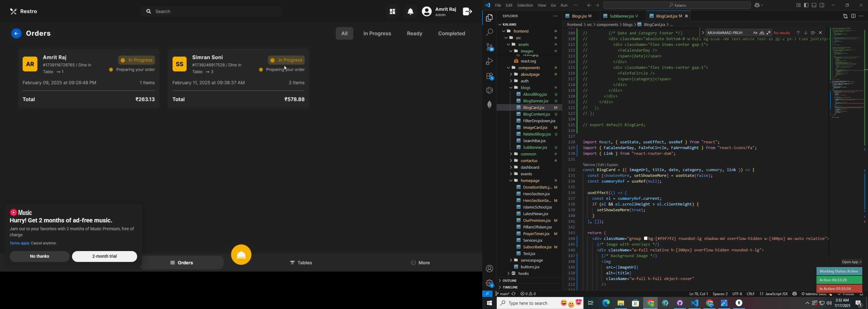Jump to previous match in find widget
Viewport: 868px width, 309px height.
[x=798, y=33]
